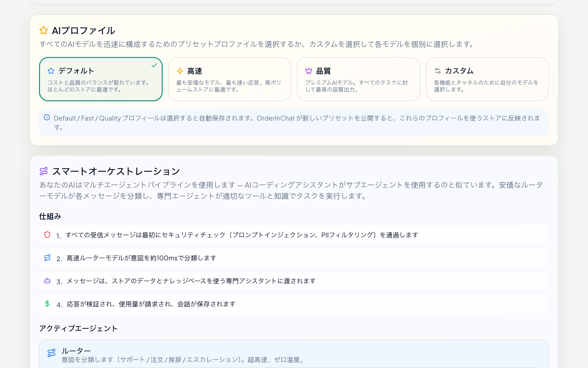Click the orchestration intro paragraph あなたのAIは
588x368 pixels.
click(291, 190)
